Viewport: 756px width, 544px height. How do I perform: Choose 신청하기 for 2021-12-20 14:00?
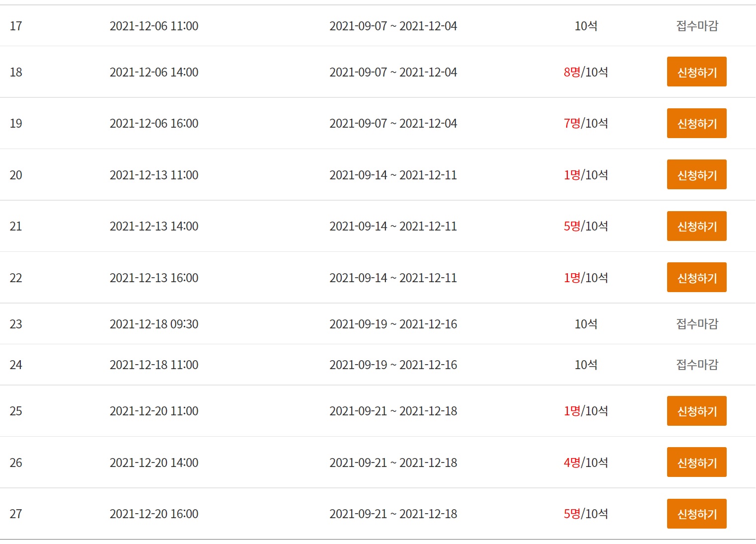point(696,463)
